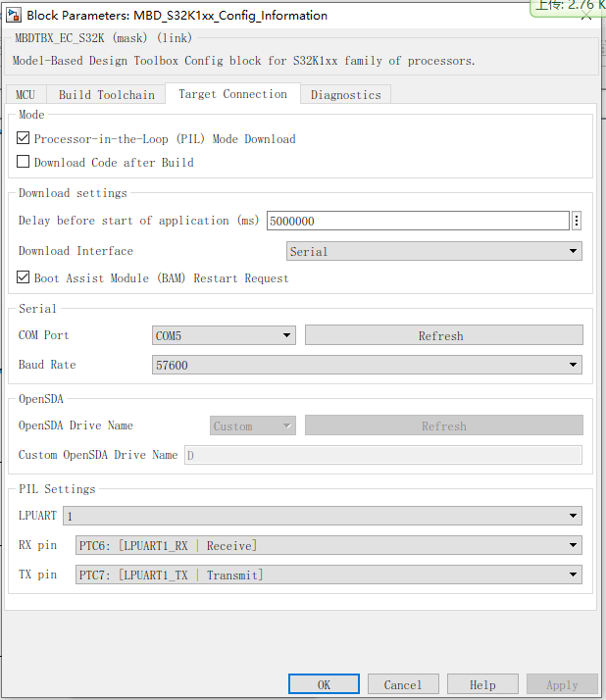
Task: Click the 'RX pin' label
Action: tap(37, 545)
